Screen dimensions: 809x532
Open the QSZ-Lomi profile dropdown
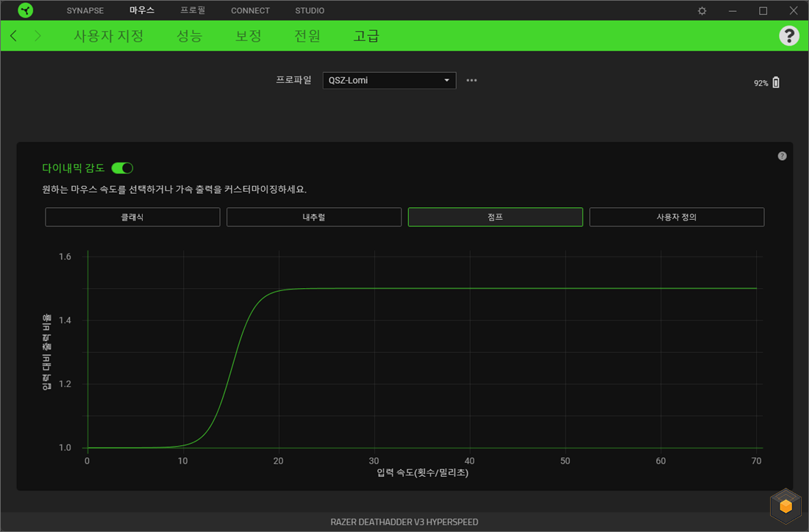389,80
